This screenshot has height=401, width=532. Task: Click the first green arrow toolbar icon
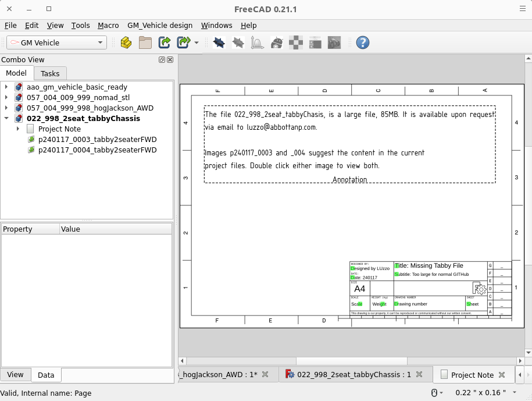point(165,42)
